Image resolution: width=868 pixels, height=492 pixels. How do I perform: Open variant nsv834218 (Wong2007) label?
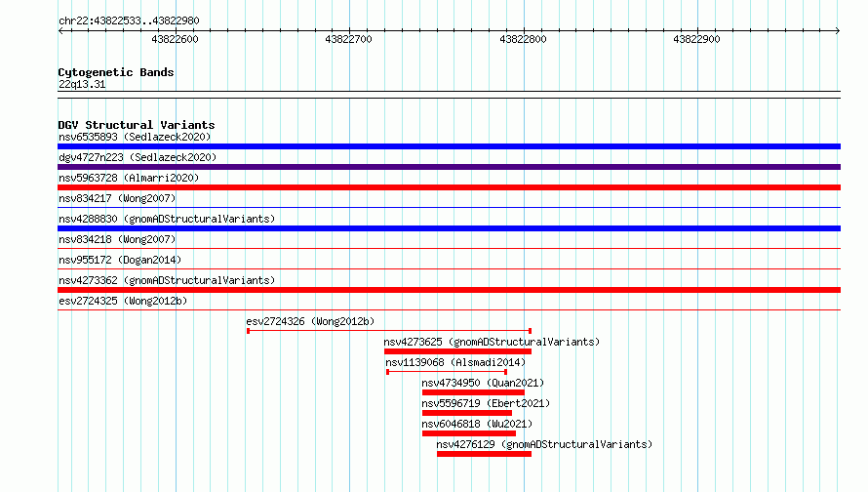click(x=117, y=239)
